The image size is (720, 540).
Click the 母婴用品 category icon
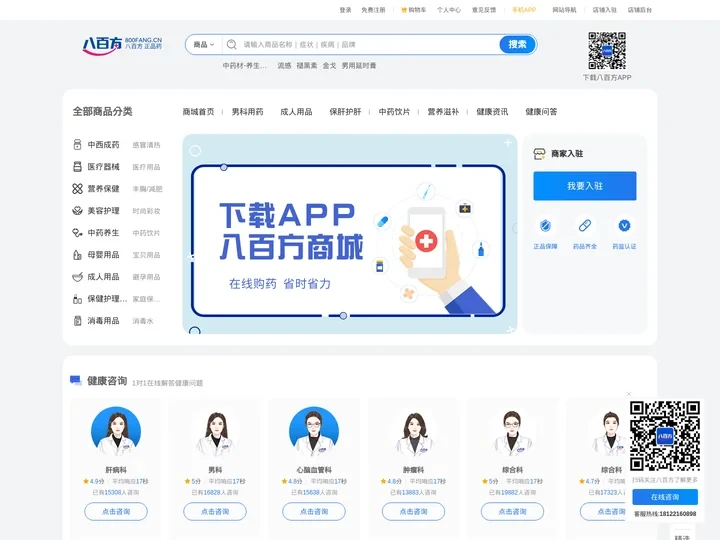77,255
